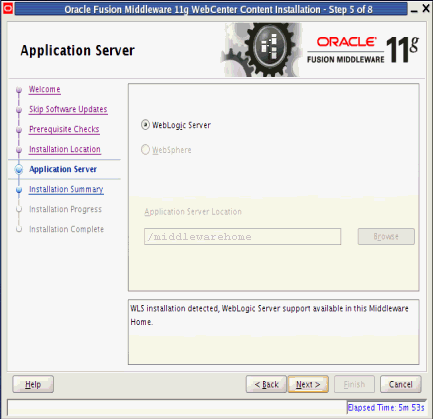Cancel the WebCenter Content installation
This screenshot has height=419, width=433.
click(x=401, y=384)
